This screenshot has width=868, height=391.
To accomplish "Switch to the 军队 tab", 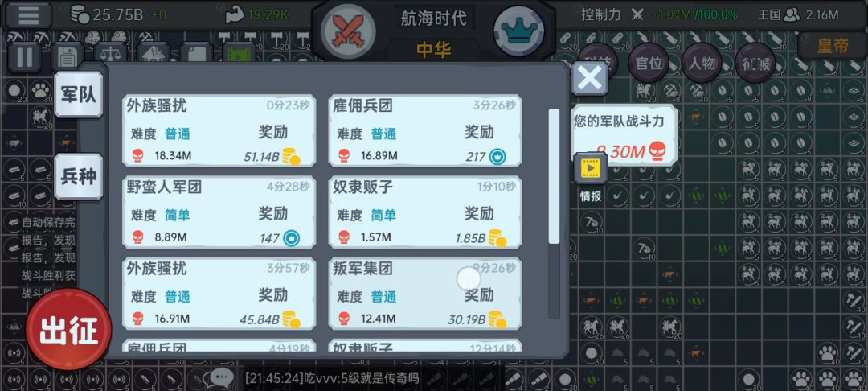I will [x=79, y=95].
